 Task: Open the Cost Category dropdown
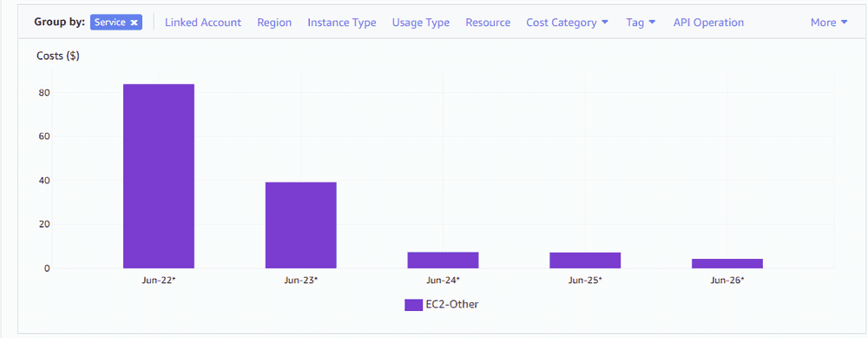[568, 23]
